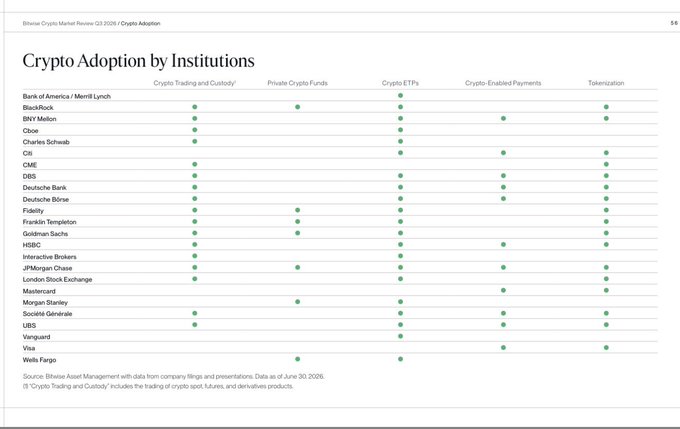The height and width of the screenshot is (429, 680).
Task: Click the page number in the top right corner
Action: 674,23
